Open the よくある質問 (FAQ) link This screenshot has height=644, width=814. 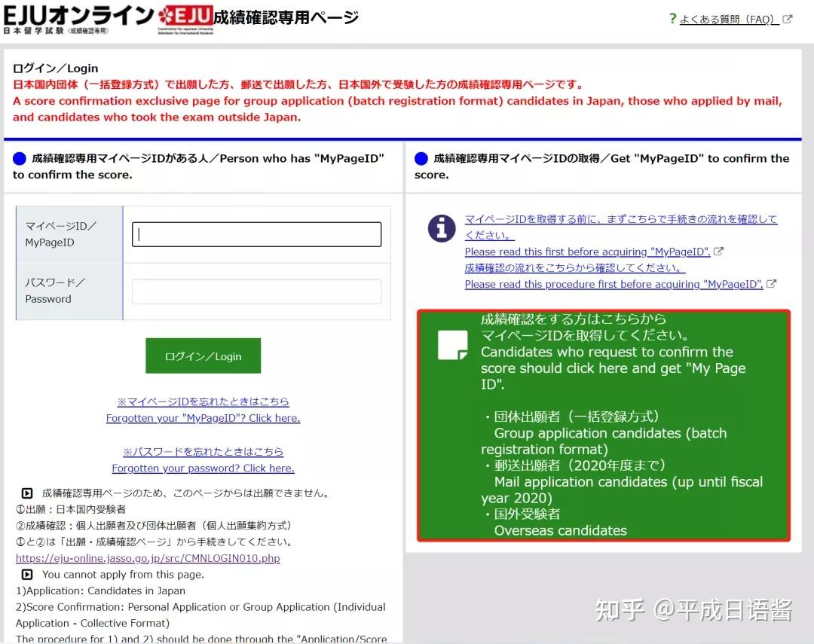(728, 20)
